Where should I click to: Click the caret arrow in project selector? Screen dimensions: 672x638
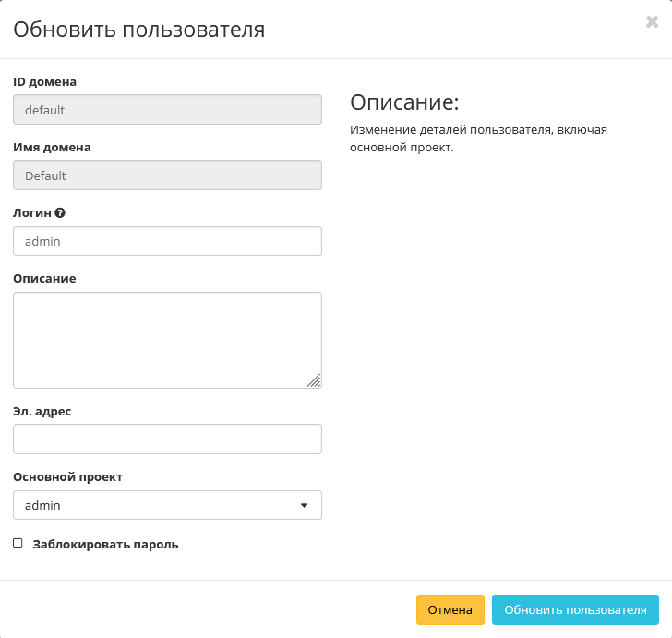[x=305, y=505]
